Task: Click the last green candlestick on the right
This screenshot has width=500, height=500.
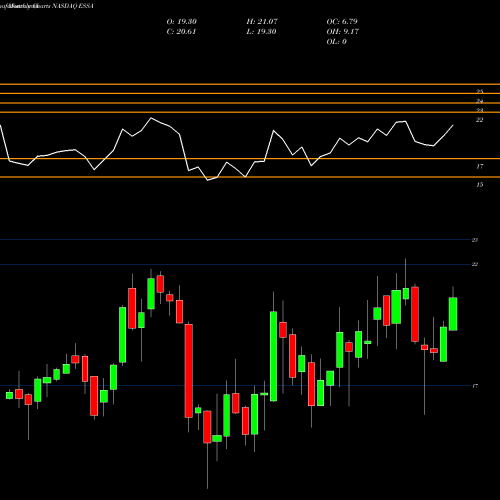Action: point(453,314)
